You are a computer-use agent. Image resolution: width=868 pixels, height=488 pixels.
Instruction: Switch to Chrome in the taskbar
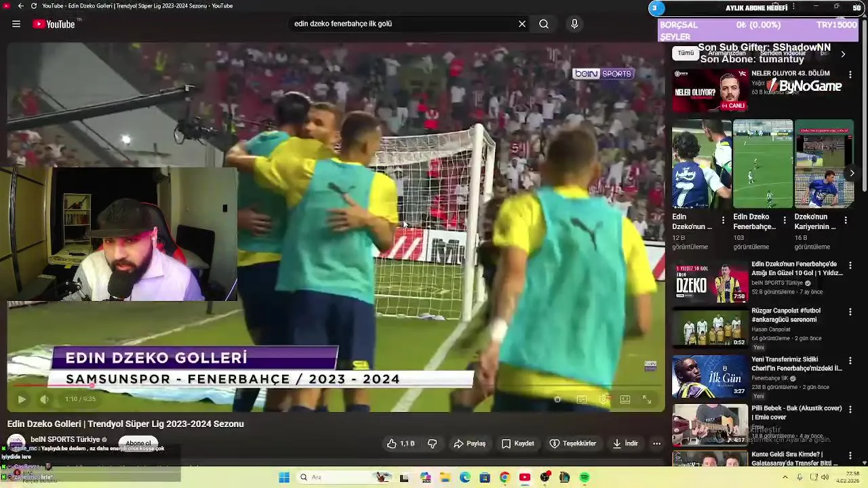[x=505, y=477]
